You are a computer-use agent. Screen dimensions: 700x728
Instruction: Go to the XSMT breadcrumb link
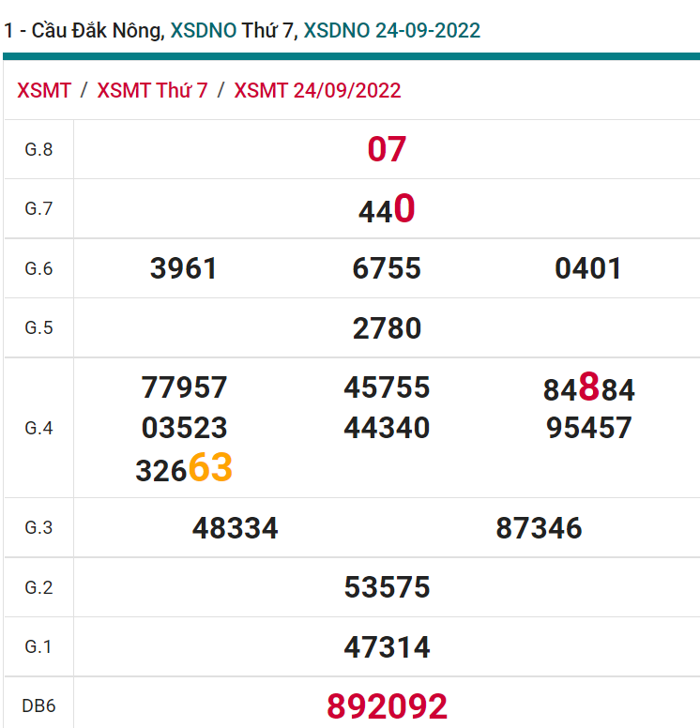point(44,90)
